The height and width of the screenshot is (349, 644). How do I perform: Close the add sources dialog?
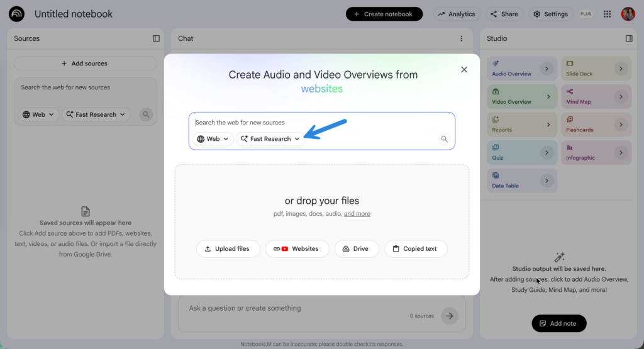[464, 70]
